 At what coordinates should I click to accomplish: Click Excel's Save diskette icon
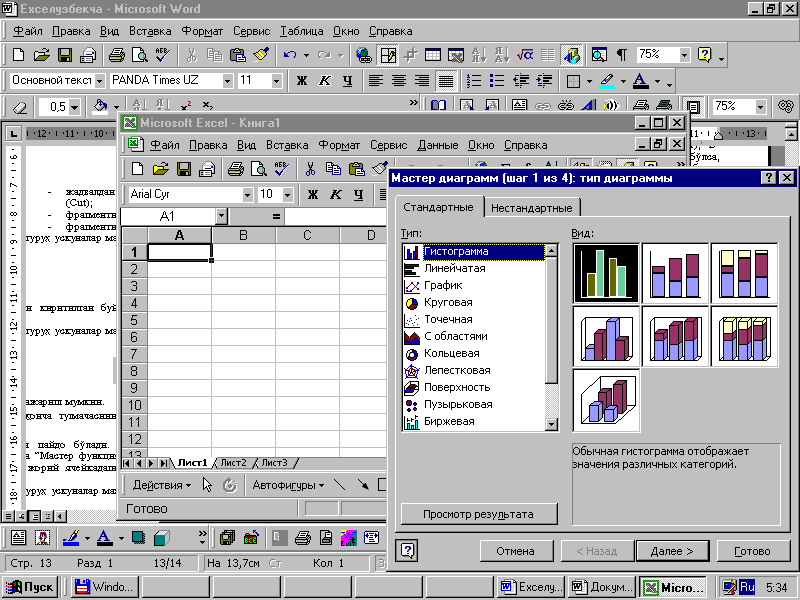pyautogui.click(x=184, y=169)
